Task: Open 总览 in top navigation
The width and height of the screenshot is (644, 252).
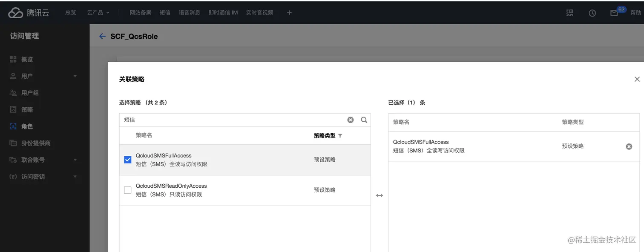Action: (x=71, y=13)
